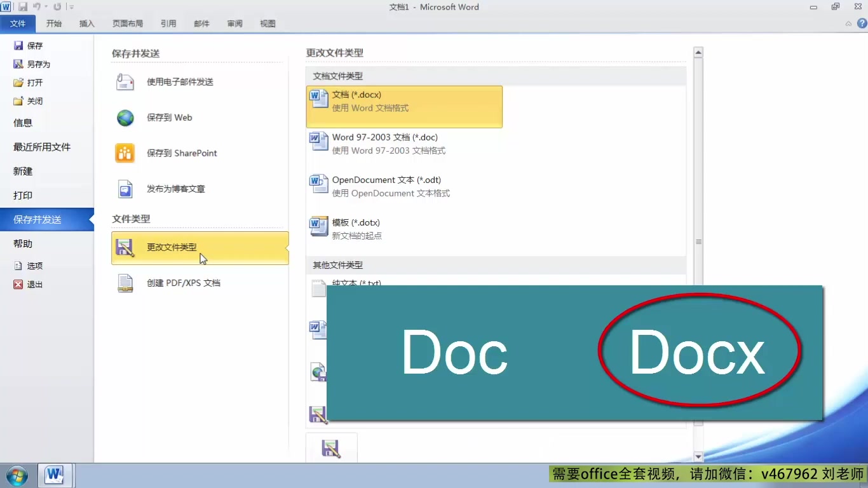Switch to the 邮件 ribbon tab

point(201,24)
